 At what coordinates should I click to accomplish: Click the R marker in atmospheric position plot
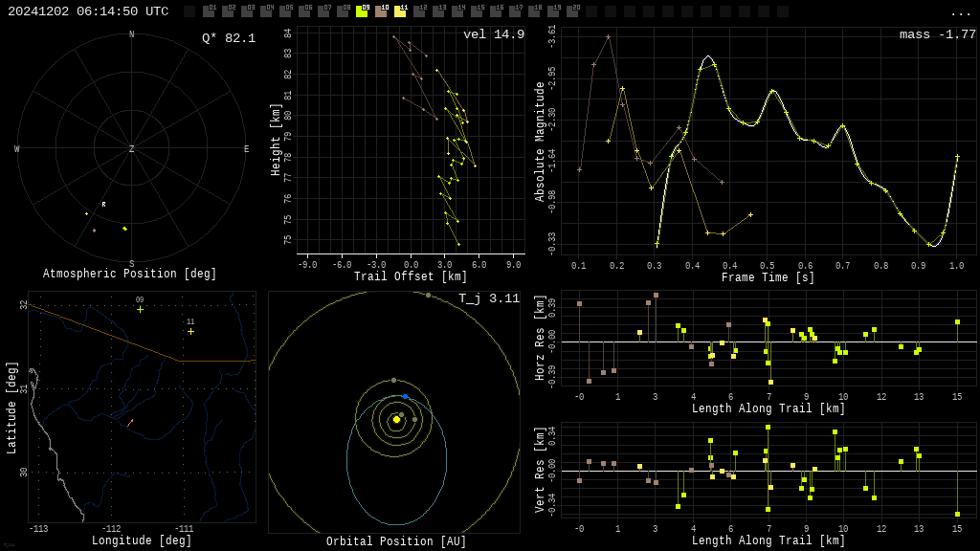(x=103, y=205)
